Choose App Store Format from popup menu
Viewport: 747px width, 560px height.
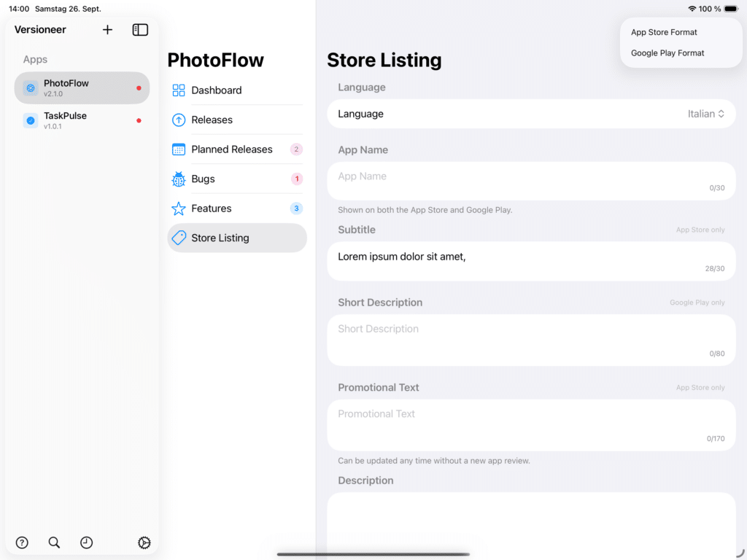(x=681, y=32)
